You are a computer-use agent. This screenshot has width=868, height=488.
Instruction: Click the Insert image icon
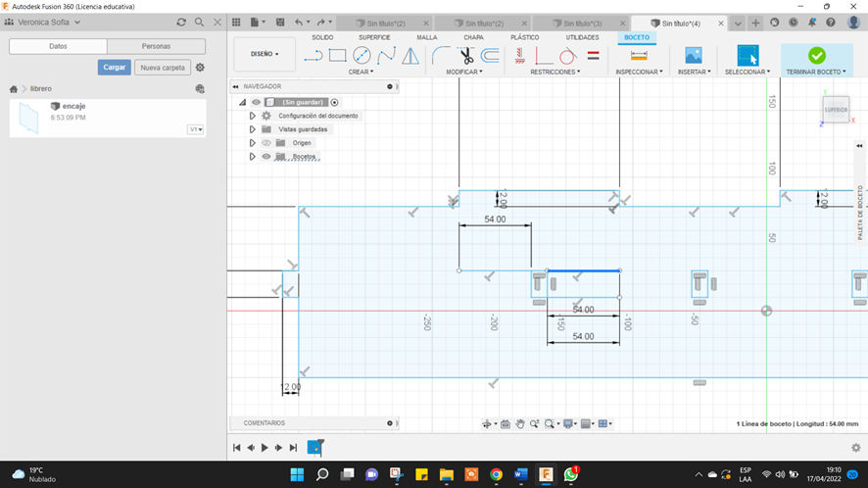tap(694, 56)
